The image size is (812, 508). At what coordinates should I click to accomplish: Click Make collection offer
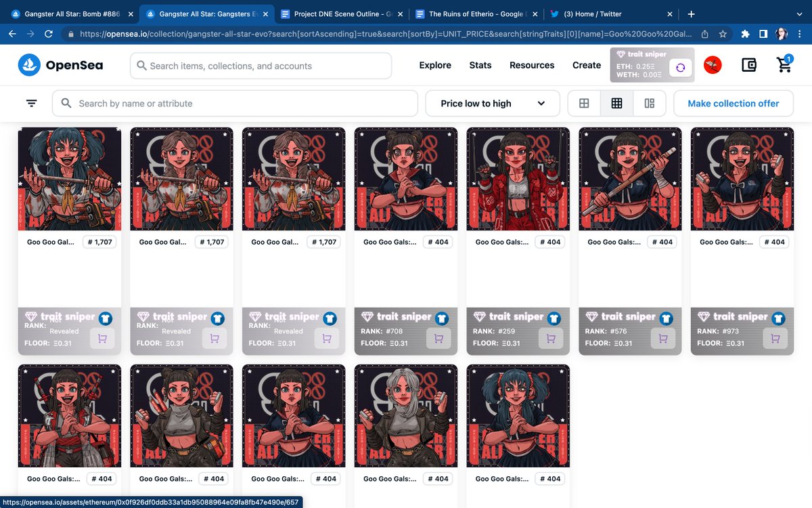tap(734, 103)
